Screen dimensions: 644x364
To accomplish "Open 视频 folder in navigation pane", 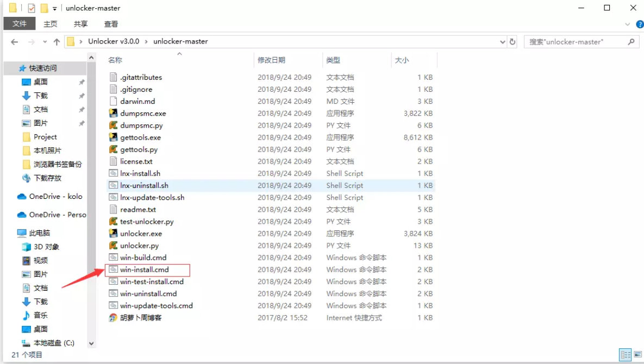I will pos(41,261).
